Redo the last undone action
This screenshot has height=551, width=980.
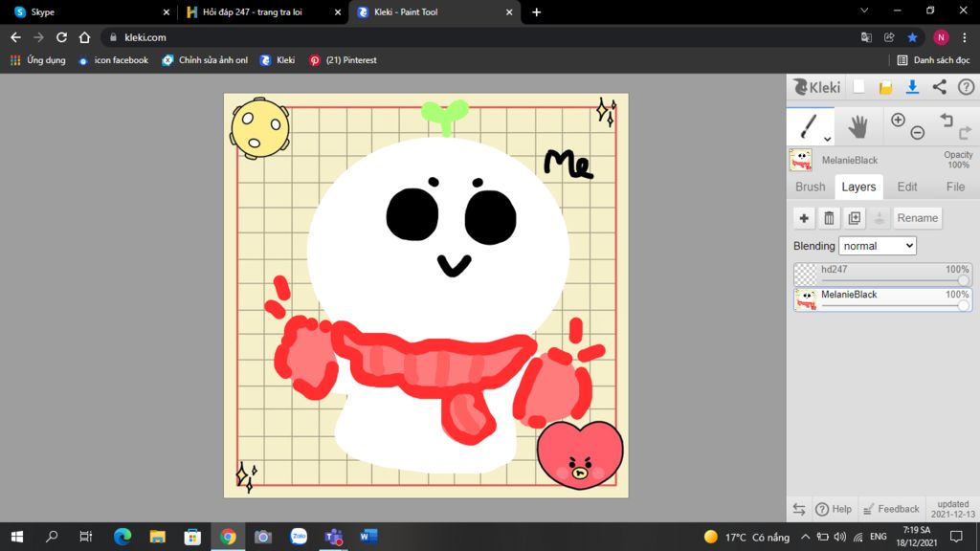(x=965, y=132)
